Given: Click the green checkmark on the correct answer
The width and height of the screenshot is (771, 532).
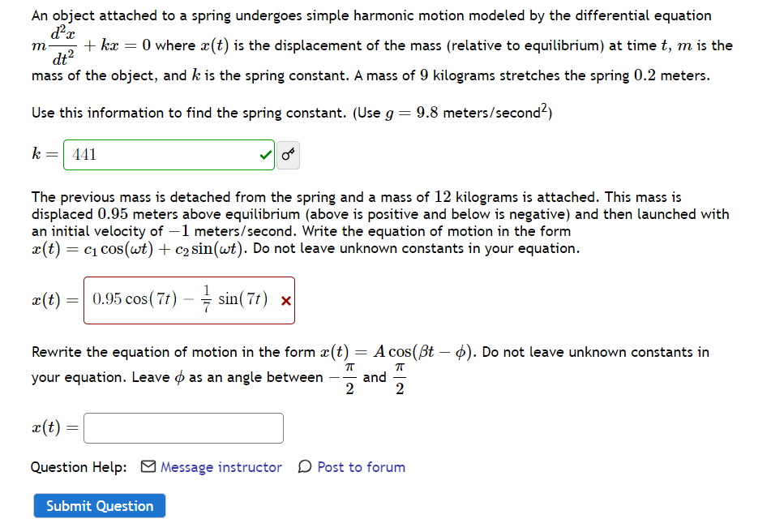Looking at the screenshot, I should pyautogui.click(x=266, y=154).
